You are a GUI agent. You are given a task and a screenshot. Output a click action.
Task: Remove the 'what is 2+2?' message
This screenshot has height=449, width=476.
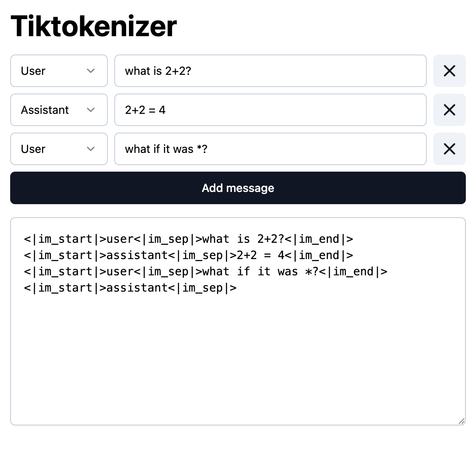[449, 71]
